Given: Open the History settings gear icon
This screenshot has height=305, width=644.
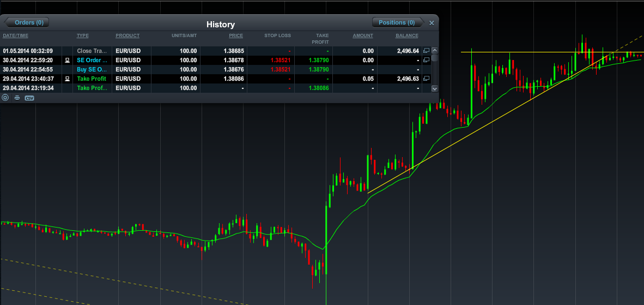Looking at the screenshot, I should click(5, 98).
